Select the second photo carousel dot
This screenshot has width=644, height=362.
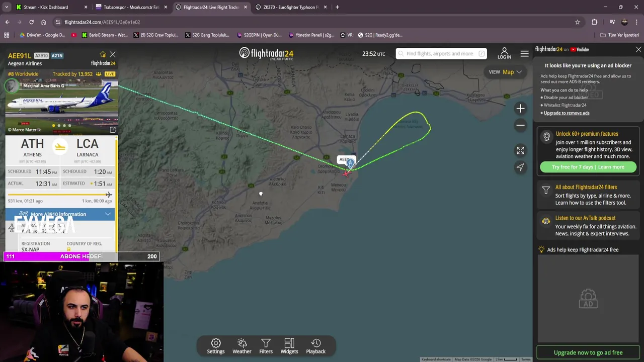(x=59, y=125)
